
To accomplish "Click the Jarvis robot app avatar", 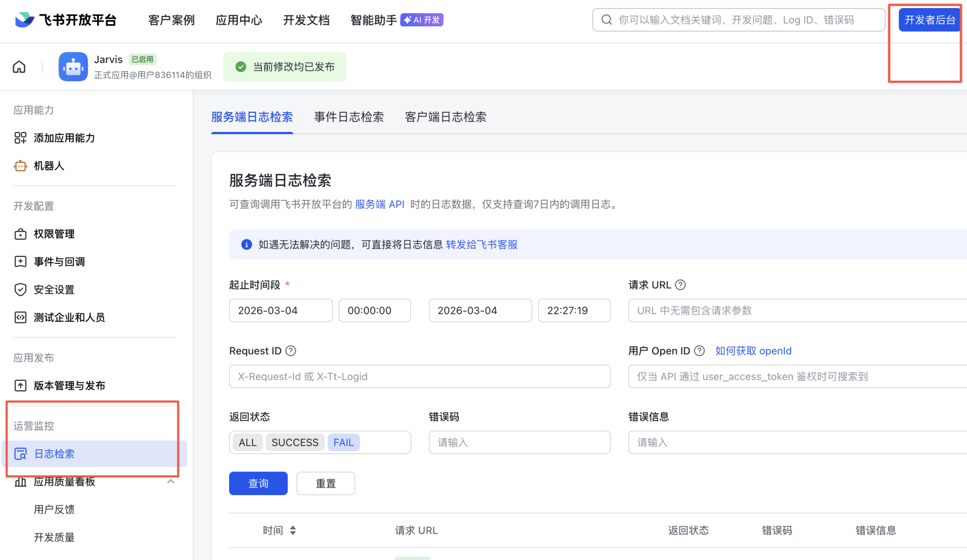I will (73, 66).
